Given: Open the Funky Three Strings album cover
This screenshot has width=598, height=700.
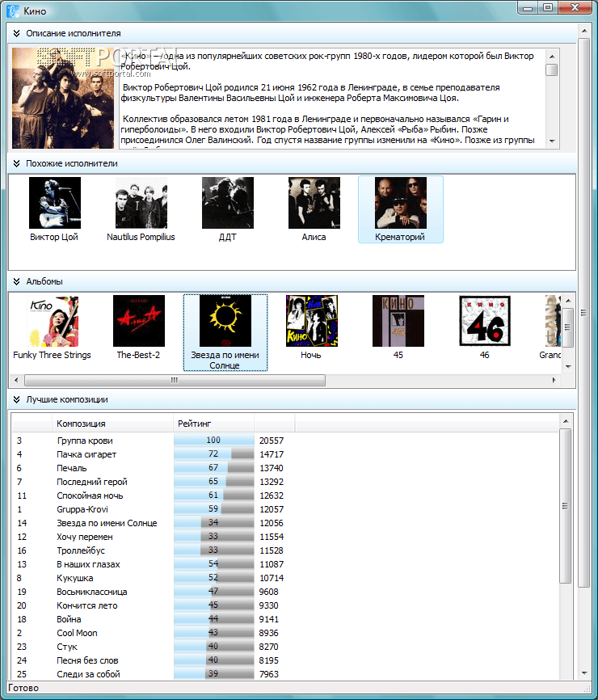Looking at the screenshot, I should click(53, 321).
